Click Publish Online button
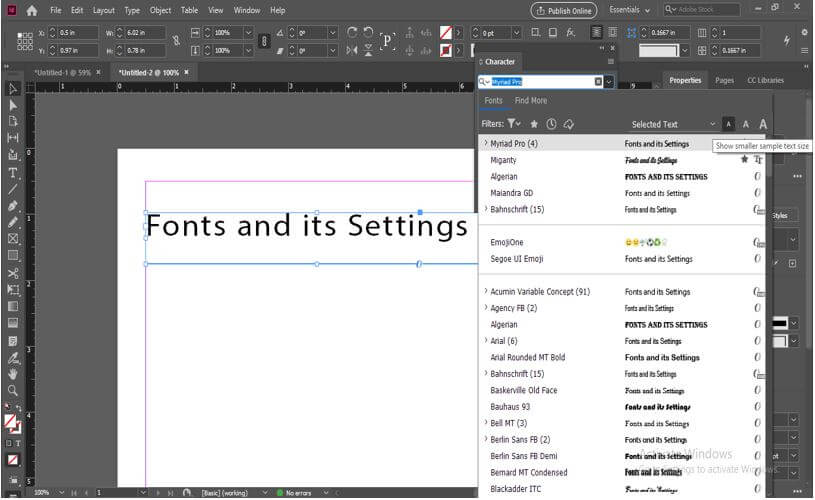The image size is (815, 500). tap(564, 10)
